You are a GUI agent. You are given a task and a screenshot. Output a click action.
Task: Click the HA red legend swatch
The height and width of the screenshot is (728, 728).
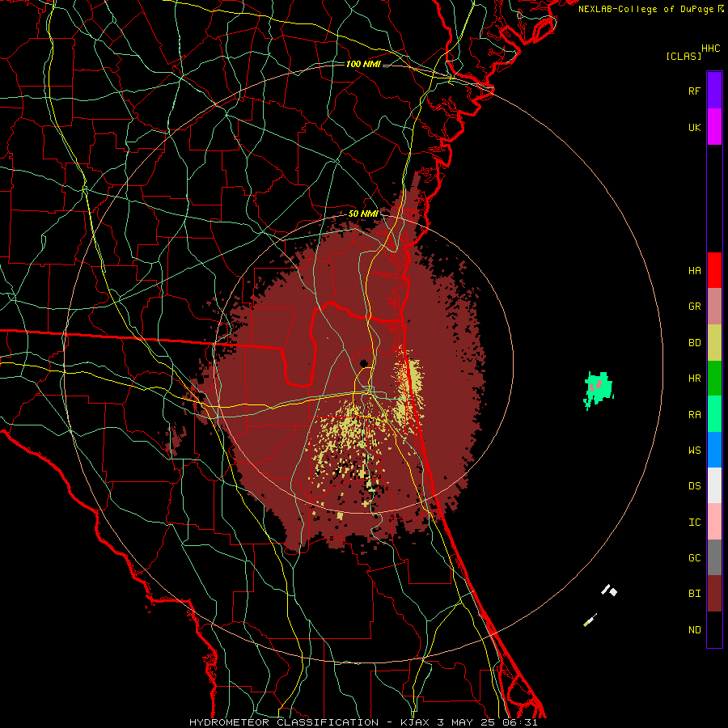click(714, 270)
